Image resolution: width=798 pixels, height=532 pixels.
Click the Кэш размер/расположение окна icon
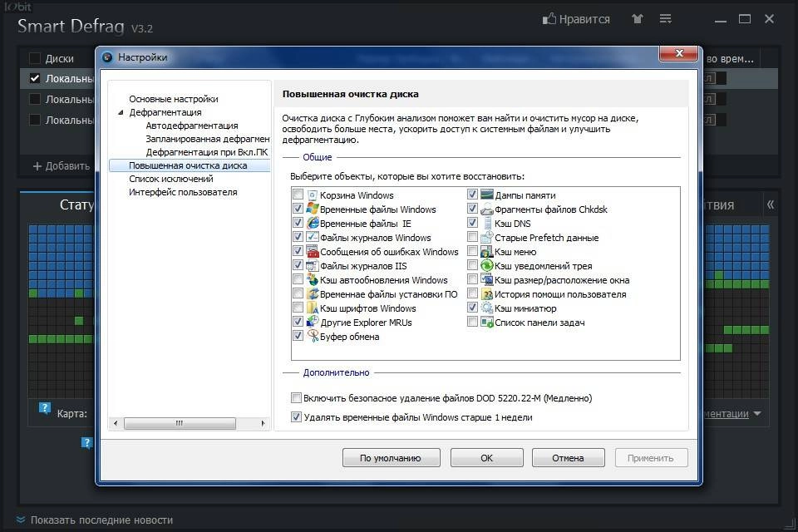[487, 279]
